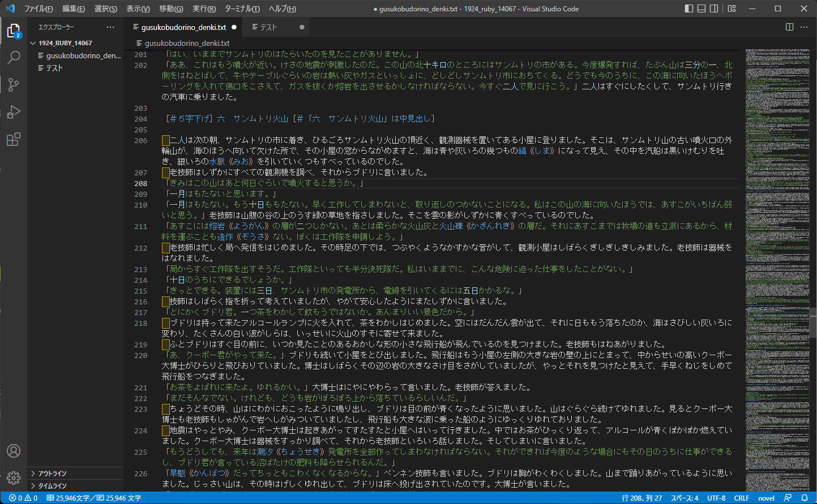This screenshot has width=817, height=504.
Task: Click the indent marker box on line 216
Action: (x=166, y=301)
